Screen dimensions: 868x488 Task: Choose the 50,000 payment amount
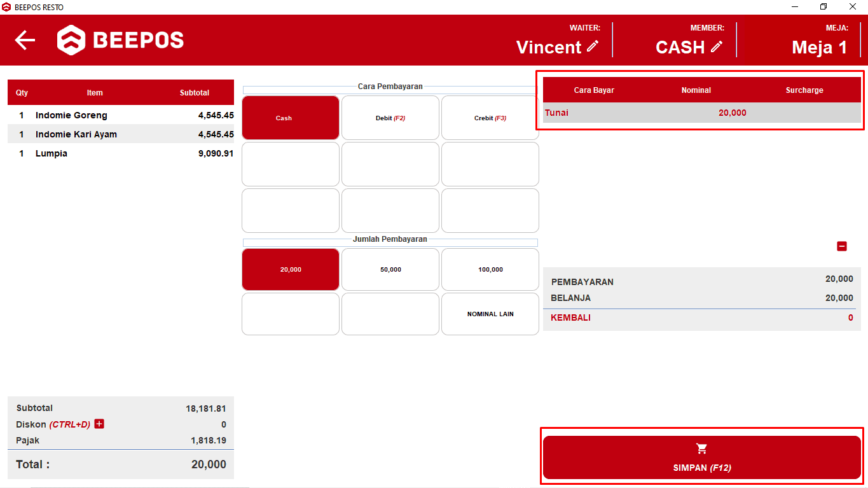[390, 269]
